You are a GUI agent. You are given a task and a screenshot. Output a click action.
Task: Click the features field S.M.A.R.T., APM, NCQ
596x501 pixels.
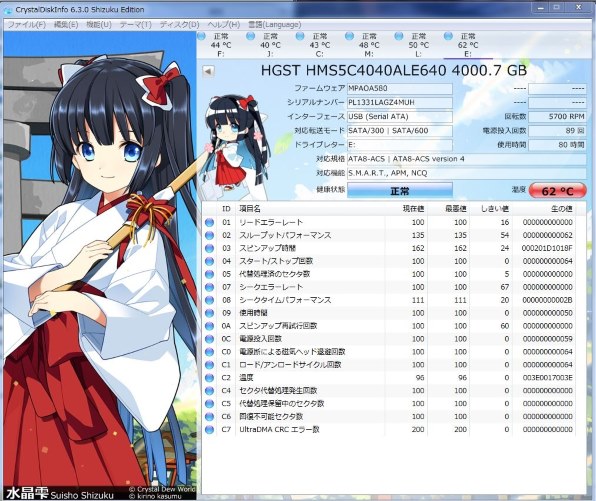point(466,173)
